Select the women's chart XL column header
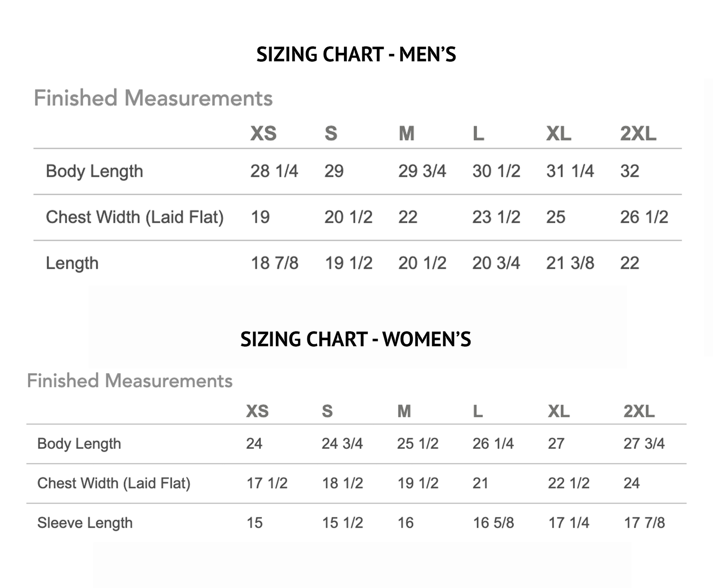713x588 pixels. 559,411
